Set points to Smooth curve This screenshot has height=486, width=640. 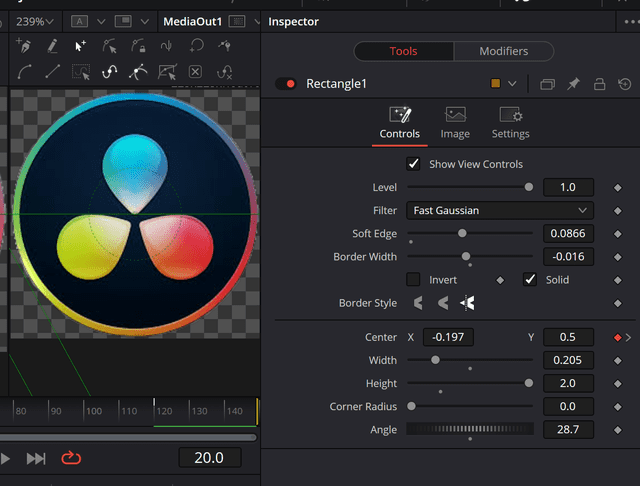click(24, 72)
